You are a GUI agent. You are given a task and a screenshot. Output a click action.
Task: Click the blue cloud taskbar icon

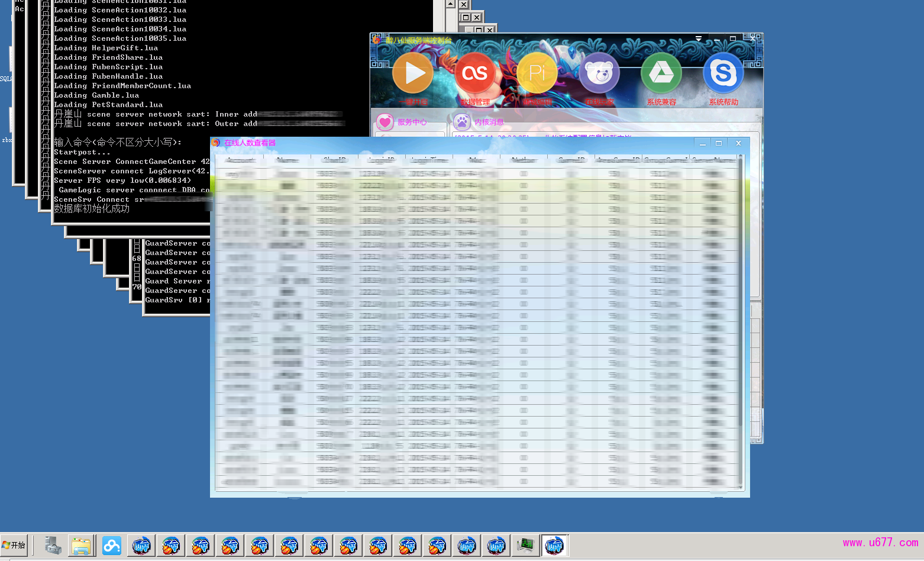pyautogui.click(x=111, y=546)
